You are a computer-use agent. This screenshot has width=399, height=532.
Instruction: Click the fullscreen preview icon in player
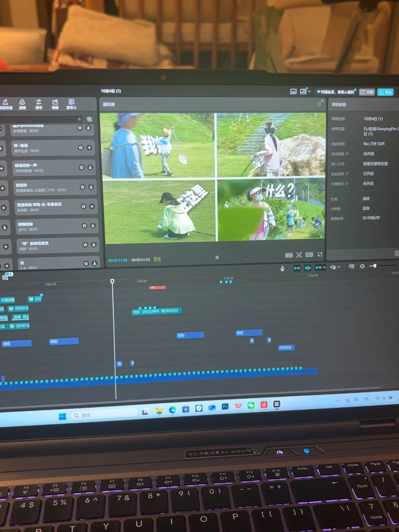pos(320,254)
